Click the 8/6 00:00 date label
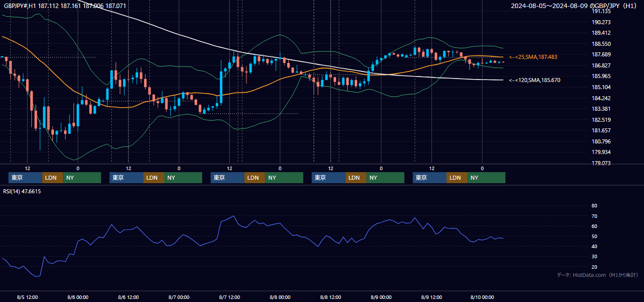The height and width of the screenshot is (302, 644). 78,297
